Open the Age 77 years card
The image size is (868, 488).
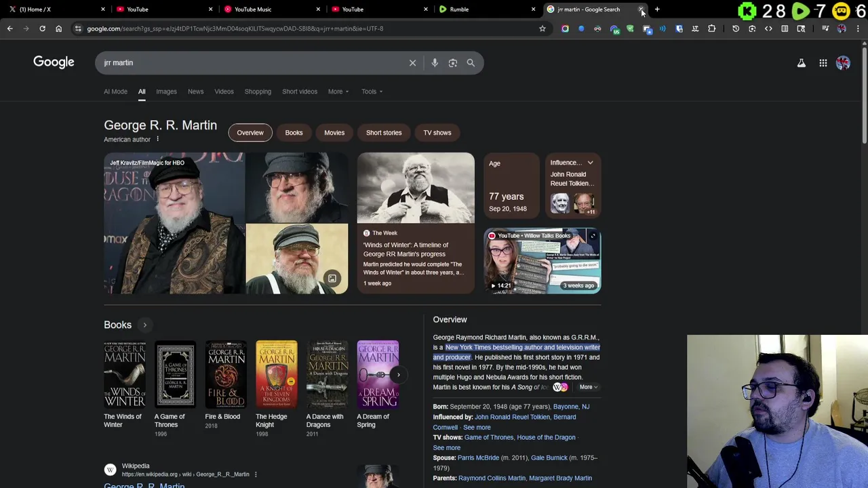[x=512, y=186]
